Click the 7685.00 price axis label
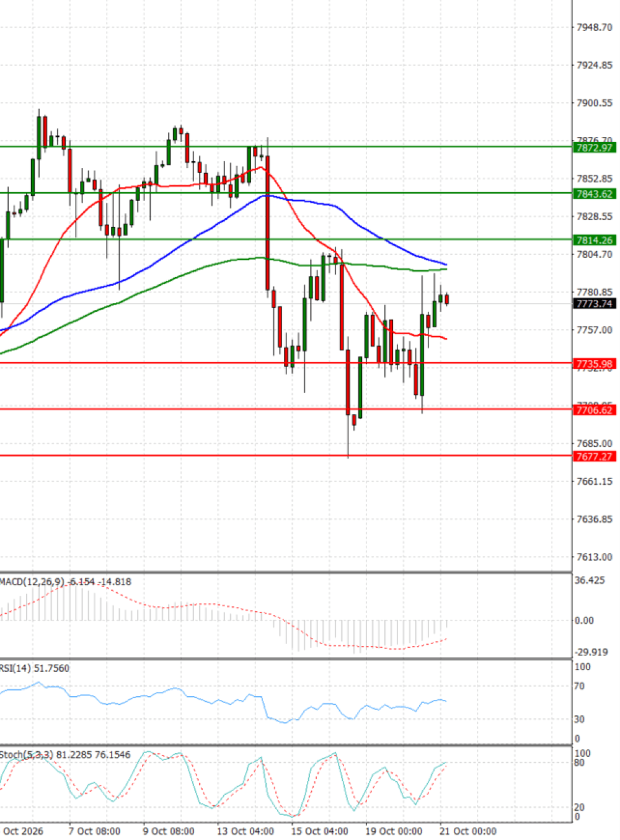This screenshot has height=840, width=620. pos(594,443)
